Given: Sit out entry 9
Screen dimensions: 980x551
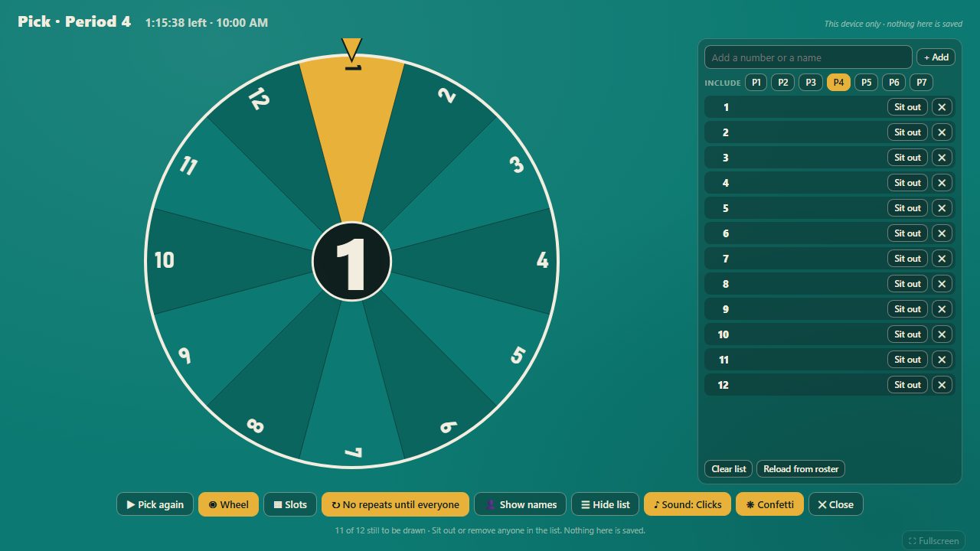Looking at the screenshot, I should pyautogui.click(x=907, y=309).
